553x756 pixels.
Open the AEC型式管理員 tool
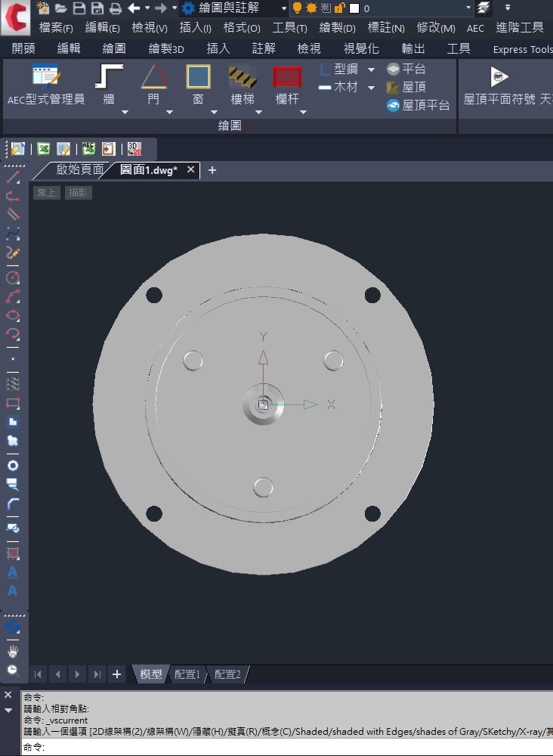[x=46, y=85]
